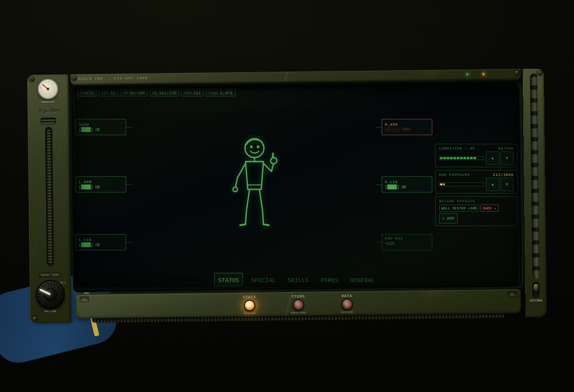Click the Rad Exposure progress bar
574x392 pixels.
pyautogui.click(x=461, y=185)
